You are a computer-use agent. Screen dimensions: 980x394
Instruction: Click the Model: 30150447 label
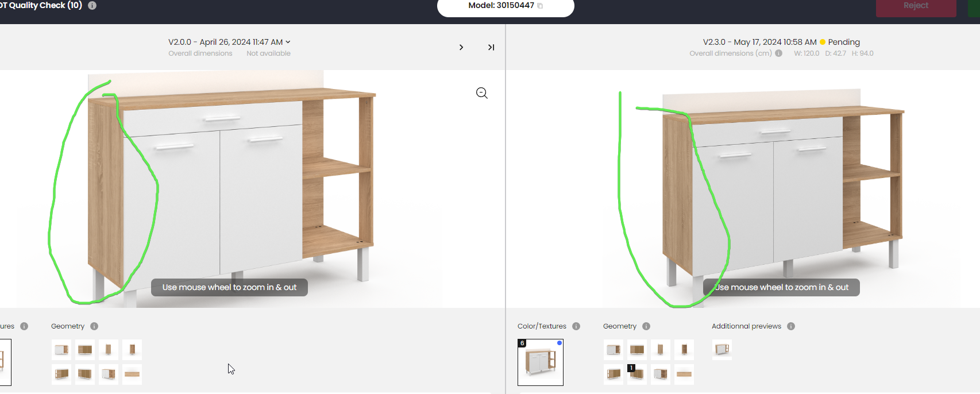click(501, 6)
